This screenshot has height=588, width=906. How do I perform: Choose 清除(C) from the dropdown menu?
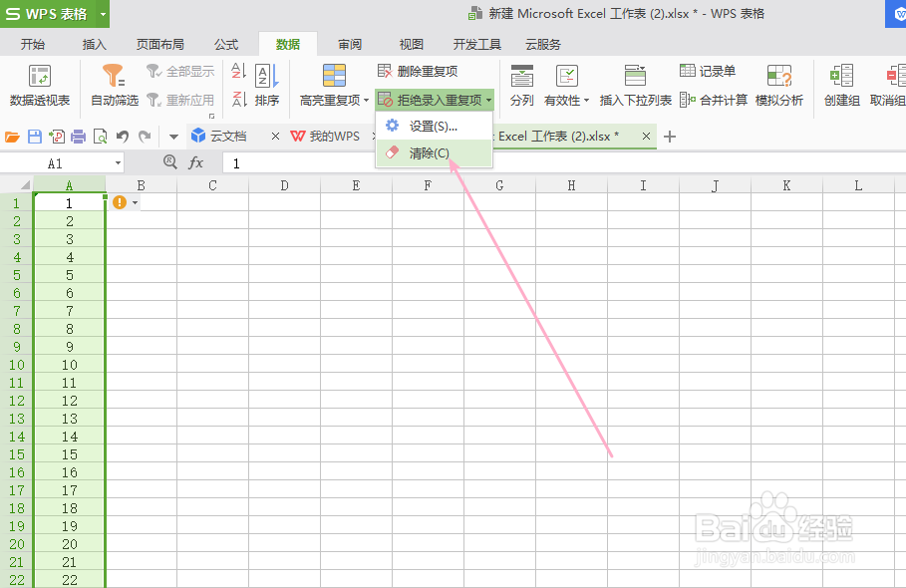[x=434, y=153]
